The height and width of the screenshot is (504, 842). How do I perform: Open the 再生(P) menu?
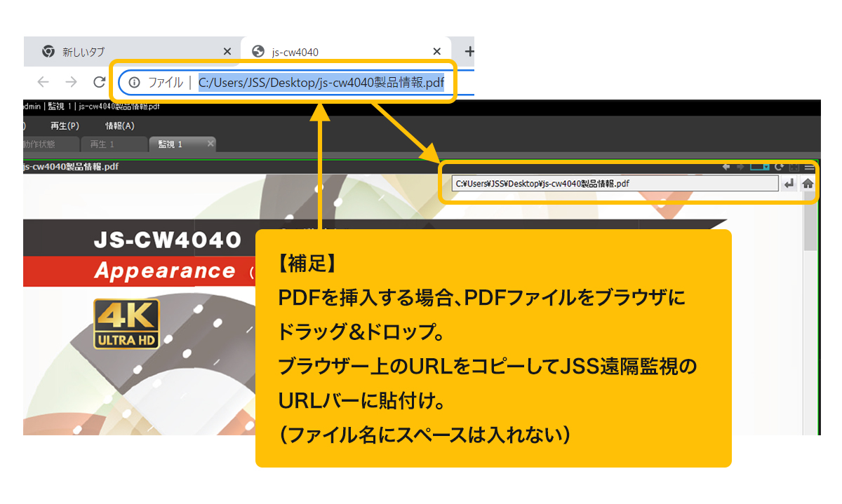coord(65,126)
